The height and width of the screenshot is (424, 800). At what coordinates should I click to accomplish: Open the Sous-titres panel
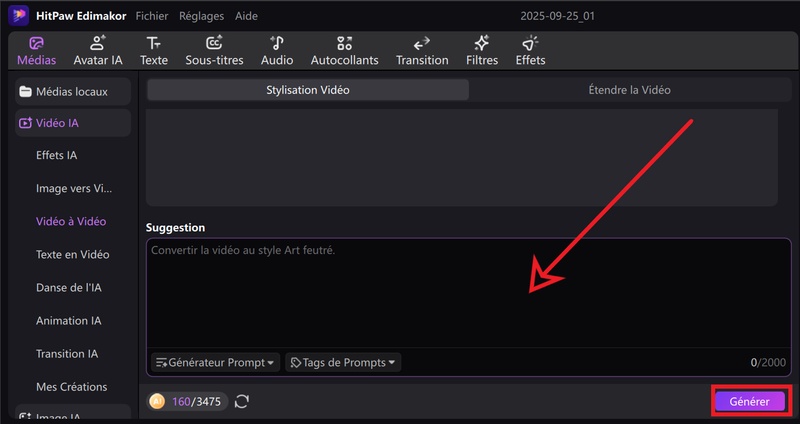pyautogui.click(x=214, y=51)
